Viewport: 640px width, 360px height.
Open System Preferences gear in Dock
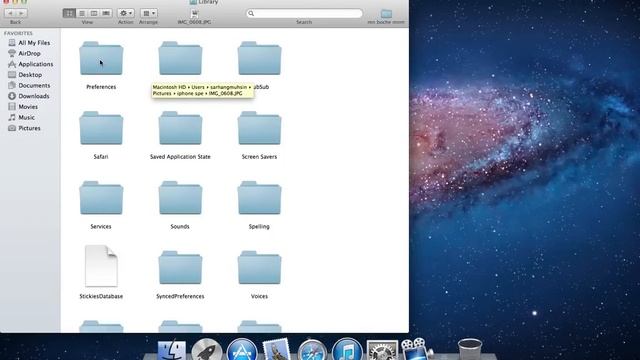click(x=382, y=350)
